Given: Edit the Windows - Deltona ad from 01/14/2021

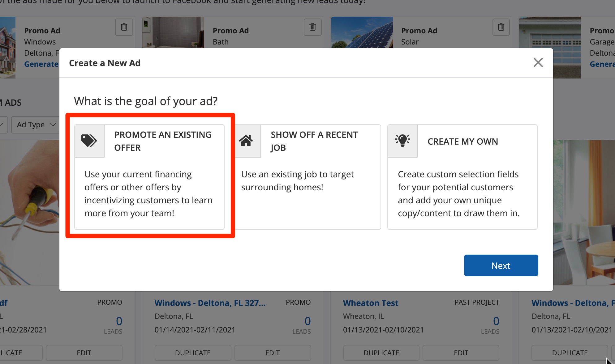Looking at the screenshot, I should click(x=273, y=353).
